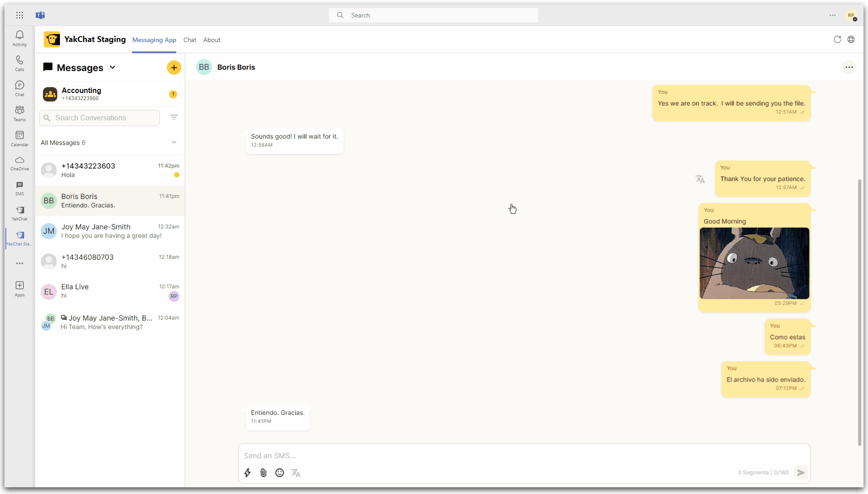Attach a file with paperclip icon

tap(264, 473)
